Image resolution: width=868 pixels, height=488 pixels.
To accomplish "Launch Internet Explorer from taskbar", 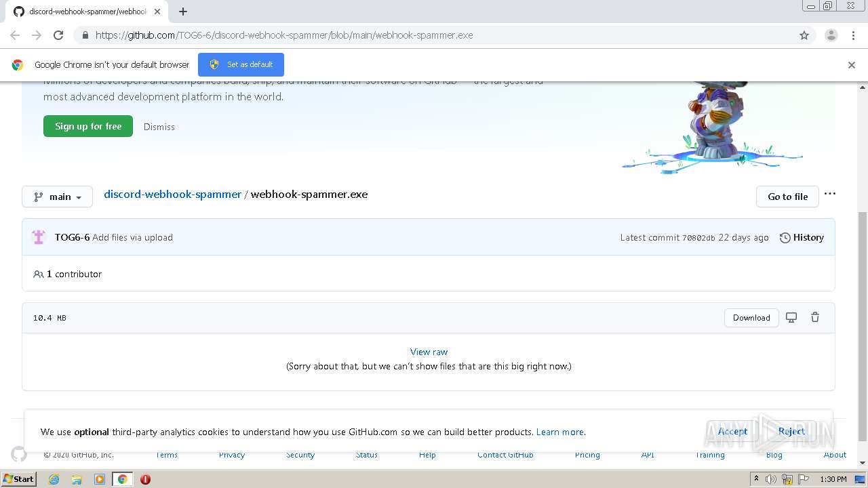I will (54, 479).
